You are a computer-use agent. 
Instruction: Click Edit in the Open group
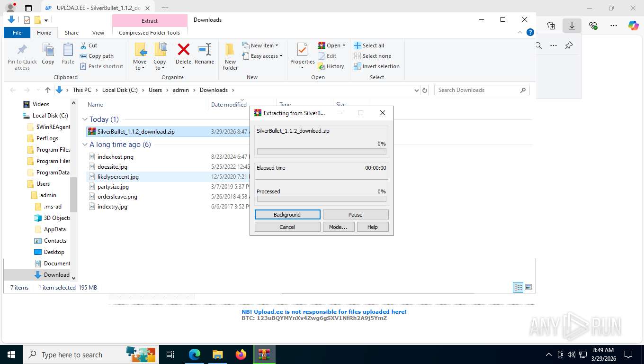(x=327, y=56)
